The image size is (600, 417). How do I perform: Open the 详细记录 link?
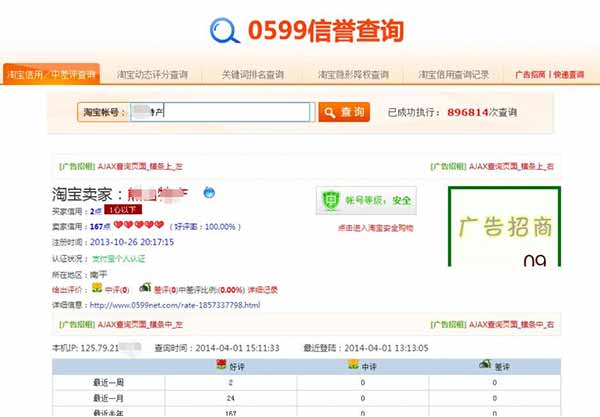(x=262, y=290)
